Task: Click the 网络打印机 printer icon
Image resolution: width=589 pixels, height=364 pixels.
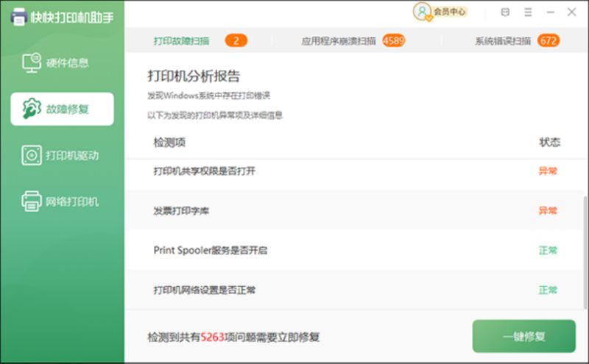Action: [x=32, y=201]
